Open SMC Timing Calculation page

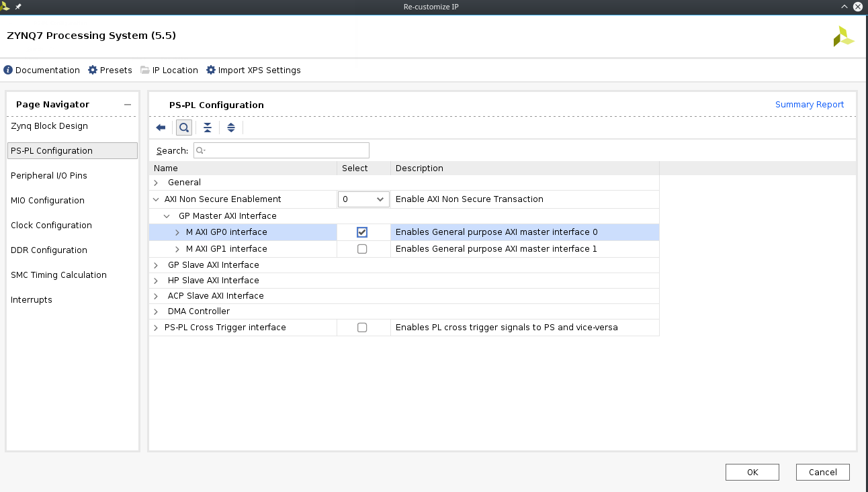coord(58,275)
